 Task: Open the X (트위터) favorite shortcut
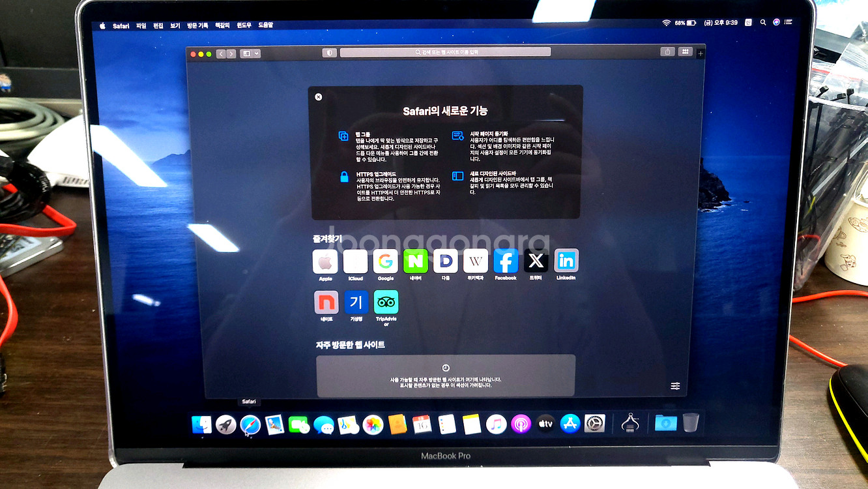536,261
